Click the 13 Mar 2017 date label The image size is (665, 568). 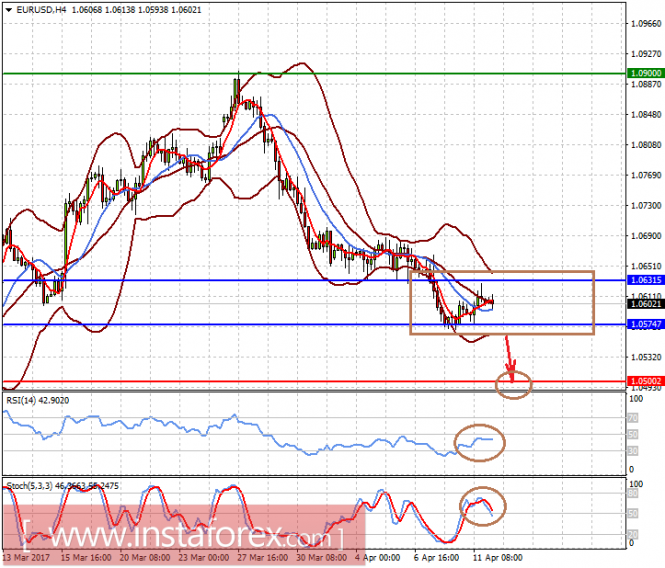[26, 557]
